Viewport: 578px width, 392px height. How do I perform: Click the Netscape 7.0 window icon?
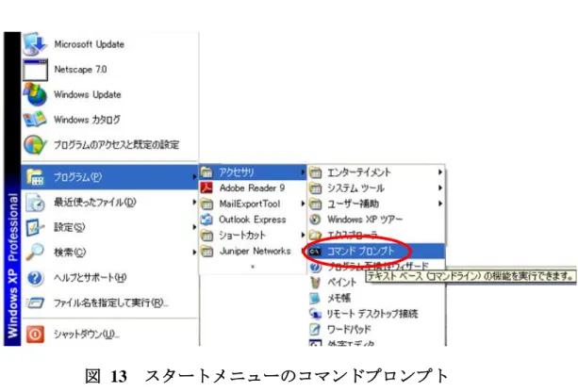click(x=35, y=70)
